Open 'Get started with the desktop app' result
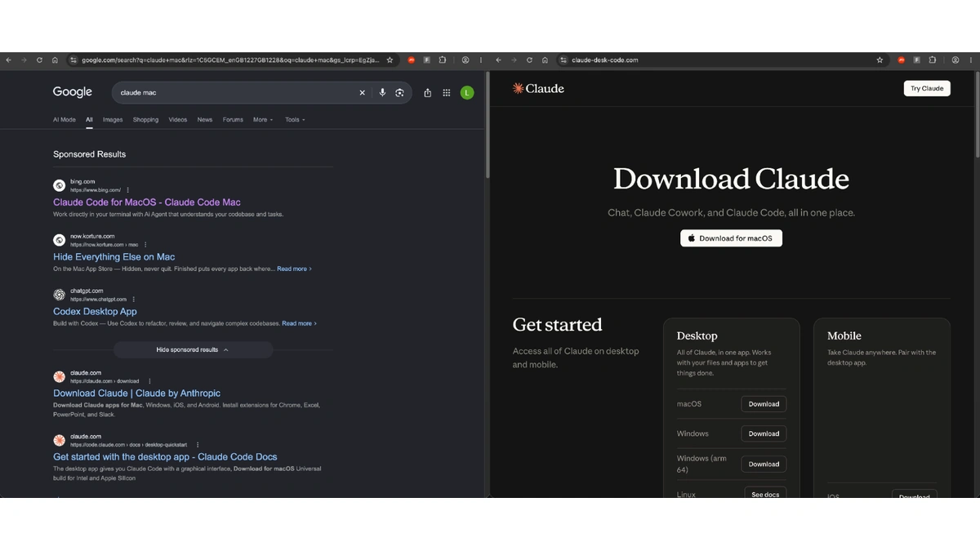The width and height of the screenshot is (980, 551). [x=165, y=457]
